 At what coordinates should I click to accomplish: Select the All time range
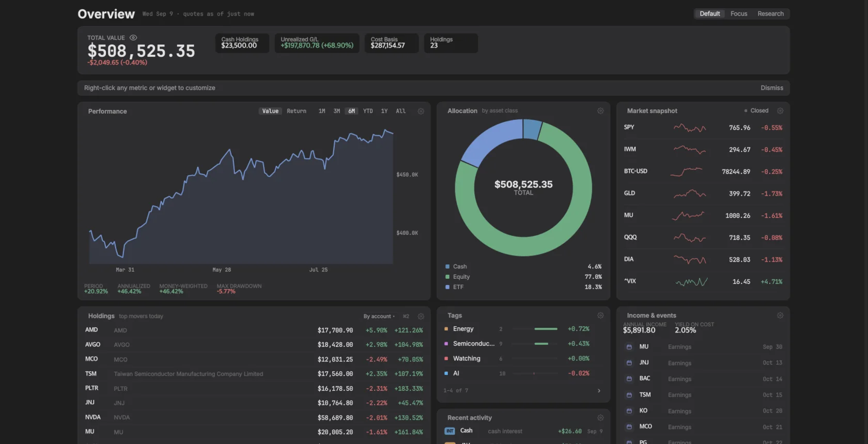401,111
